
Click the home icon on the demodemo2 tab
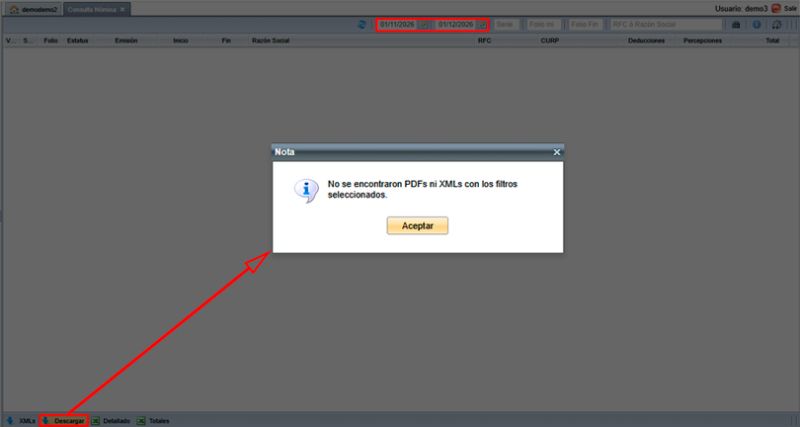14,10
